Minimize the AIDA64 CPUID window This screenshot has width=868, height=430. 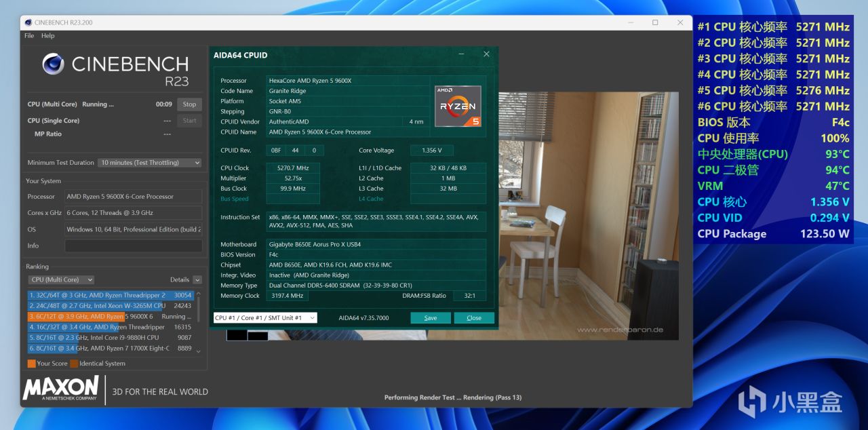(x=461, y=54)
